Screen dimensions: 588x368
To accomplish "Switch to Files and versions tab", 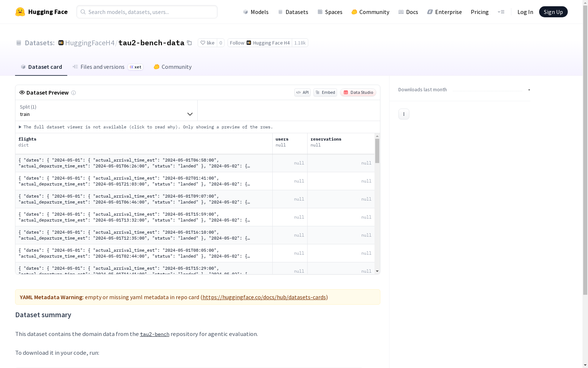I will (102, 67).
